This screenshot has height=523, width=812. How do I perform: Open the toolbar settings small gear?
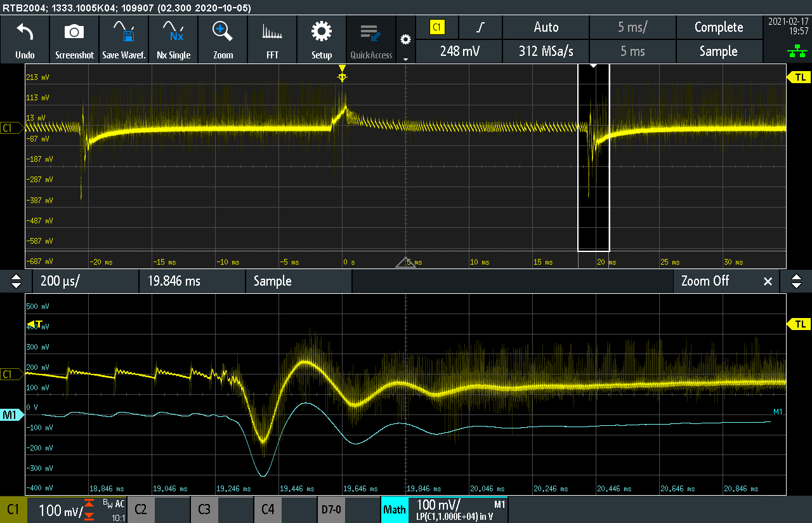tap(405, 39)
